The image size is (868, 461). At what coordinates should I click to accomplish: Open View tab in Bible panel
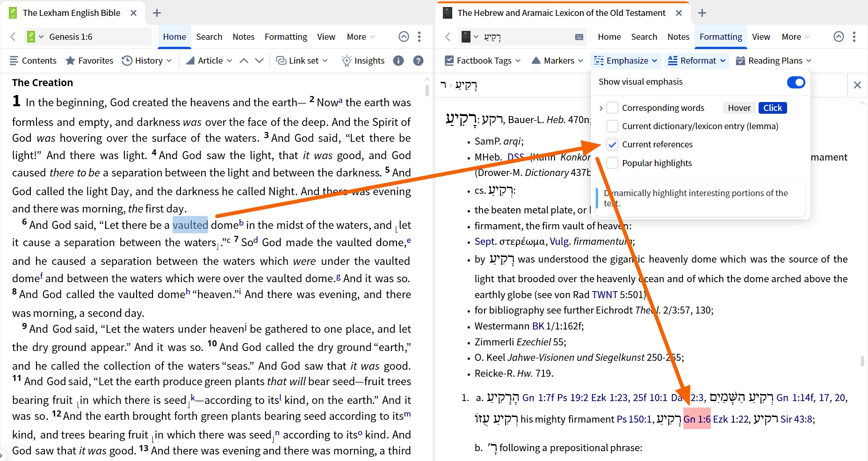(326, 37)
